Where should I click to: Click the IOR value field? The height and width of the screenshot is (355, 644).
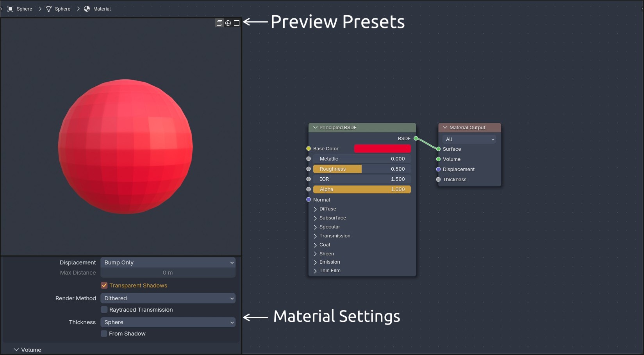point(362,179)
